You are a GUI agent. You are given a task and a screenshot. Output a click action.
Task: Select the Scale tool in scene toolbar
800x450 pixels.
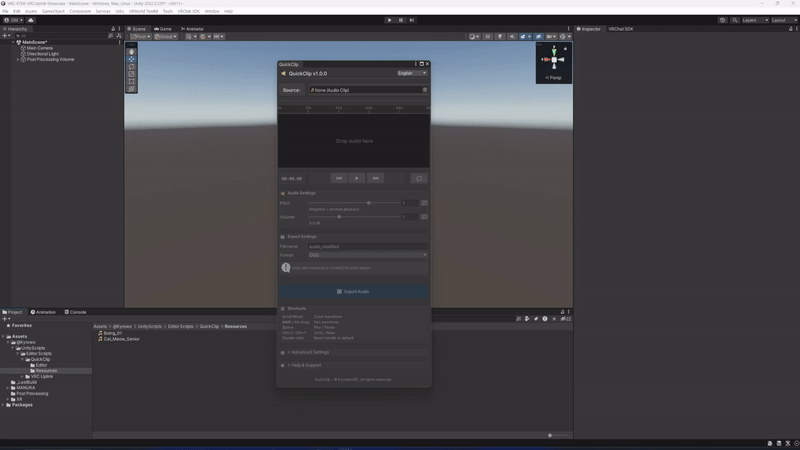point(132,74)
